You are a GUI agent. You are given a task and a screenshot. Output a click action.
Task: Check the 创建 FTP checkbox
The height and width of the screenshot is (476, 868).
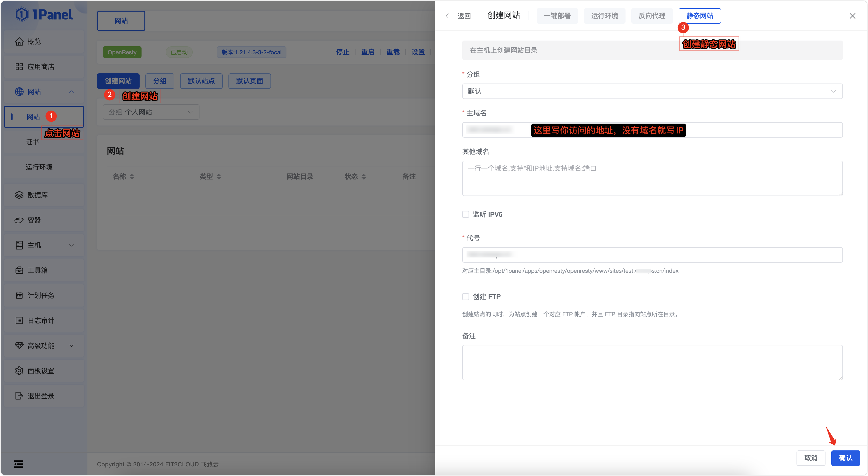pyautogui.click(x=466, y=297)
